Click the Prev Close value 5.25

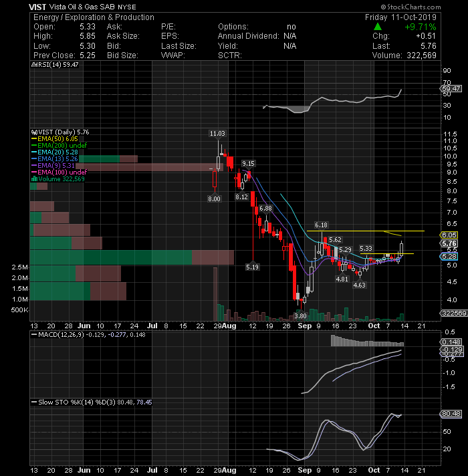tap(88, 55)
